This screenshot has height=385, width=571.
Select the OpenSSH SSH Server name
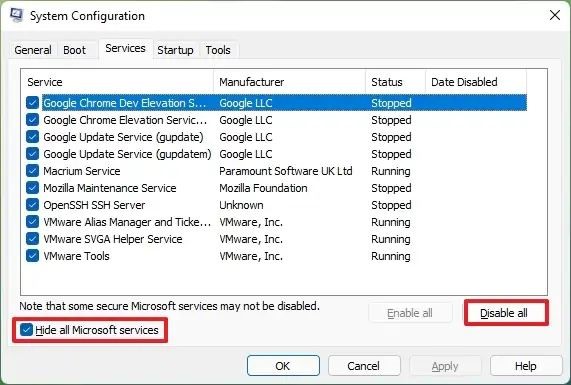[94, 205]
